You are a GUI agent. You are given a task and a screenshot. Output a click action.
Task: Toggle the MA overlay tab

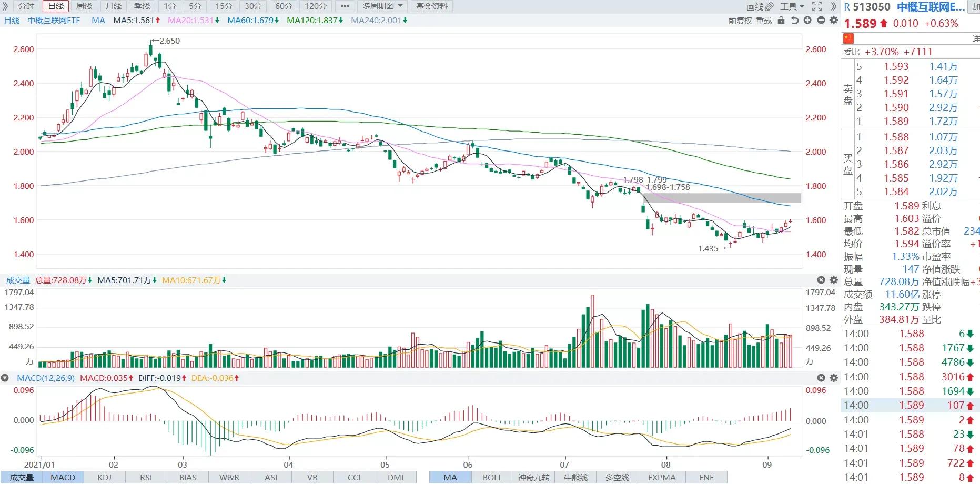[x=450, y=477]
